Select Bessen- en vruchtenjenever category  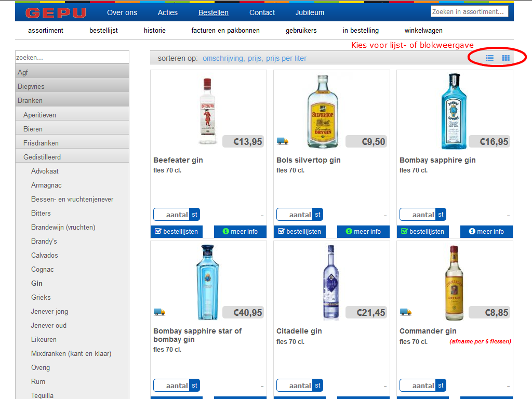[72, 199]
